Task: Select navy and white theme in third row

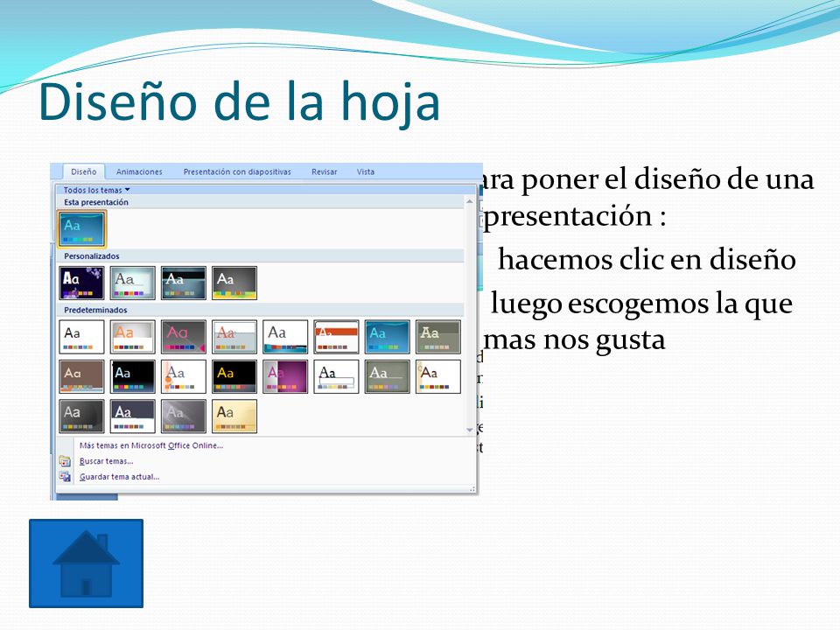Action: click(133, 416)
